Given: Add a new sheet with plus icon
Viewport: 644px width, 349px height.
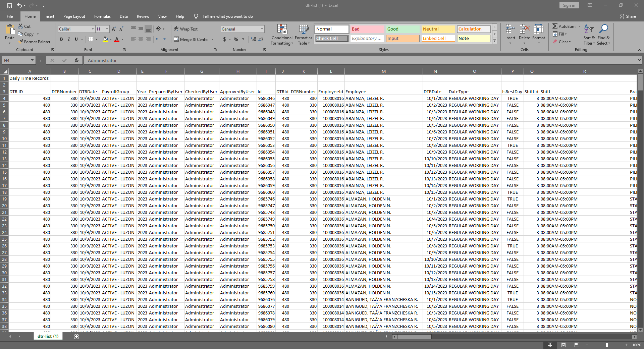Looking at the screenshot, I should pos(76,337).
